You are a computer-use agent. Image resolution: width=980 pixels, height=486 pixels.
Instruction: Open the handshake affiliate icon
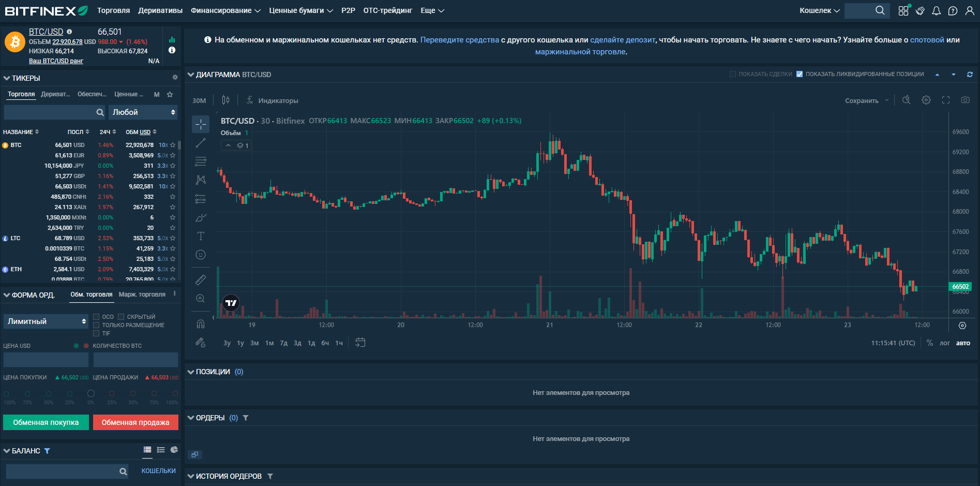(920, 11)
